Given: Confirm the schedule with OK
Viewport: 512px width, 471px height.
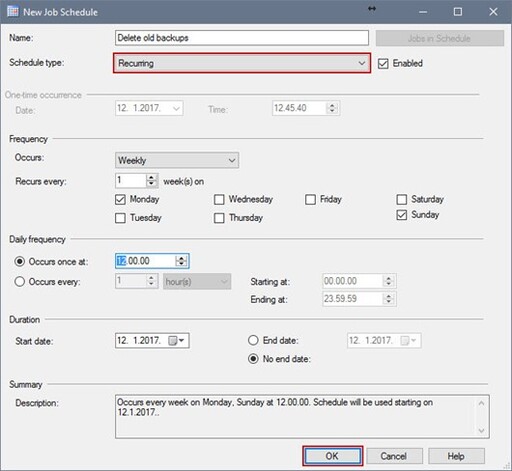Looking at the screenshot, I should pos(333,456).
